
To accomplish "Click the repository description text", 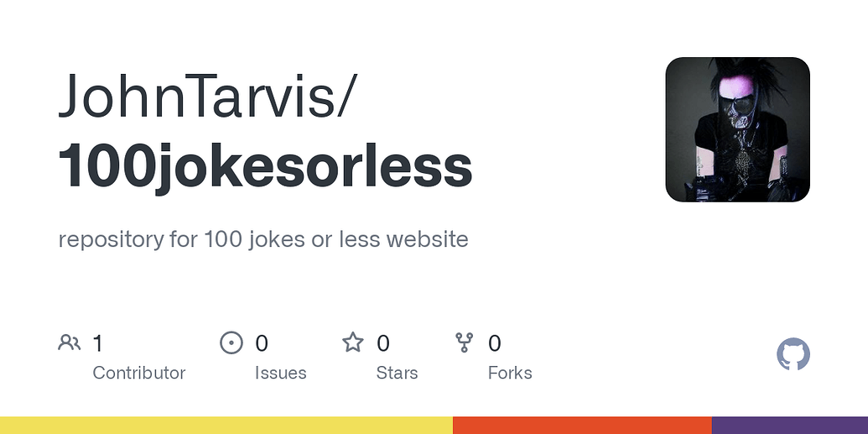I will [263, 239].
